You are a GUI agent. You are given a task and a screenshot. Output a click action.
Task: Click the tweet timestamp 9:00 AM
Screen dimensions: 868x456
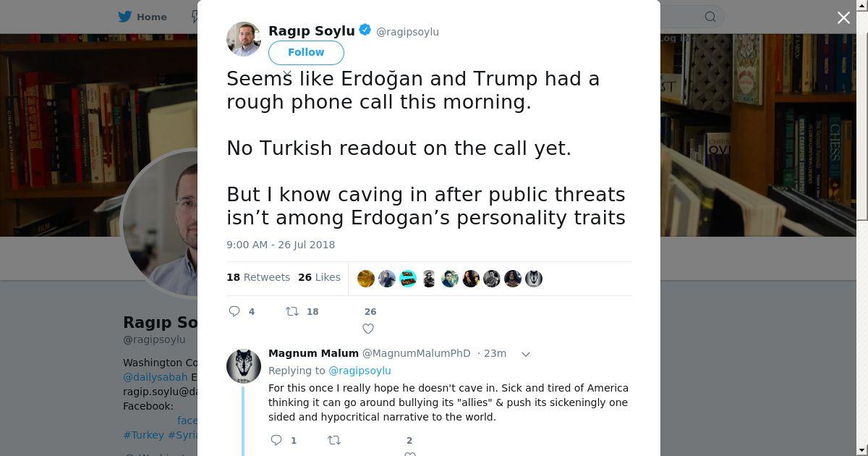pyautogui.click(x=281, y=245)
